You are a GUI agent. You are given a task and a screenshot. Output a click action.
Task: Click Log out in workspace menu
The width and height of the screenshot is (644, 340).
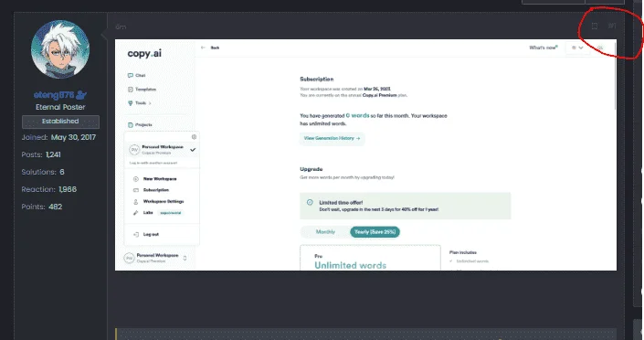pyautogui.click(x=146, y=234)
